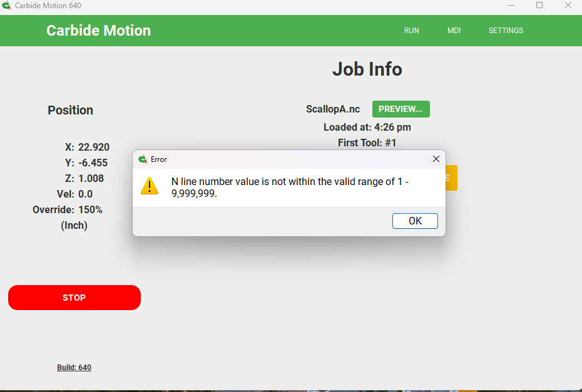
Task: Click the Override 150% readout
Action: 68,210
